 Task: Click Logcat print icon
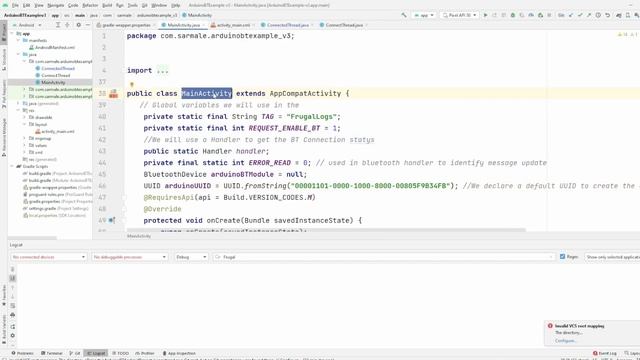pos(13,315)
